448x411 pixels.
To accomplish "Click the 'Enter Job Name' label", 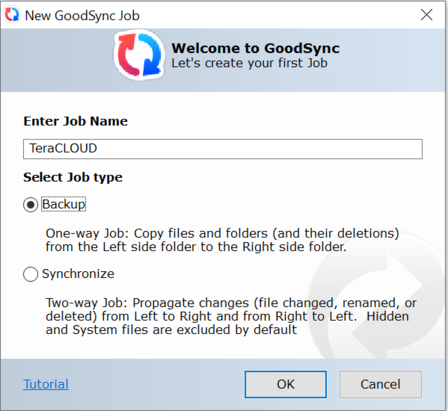I will 75,121.
